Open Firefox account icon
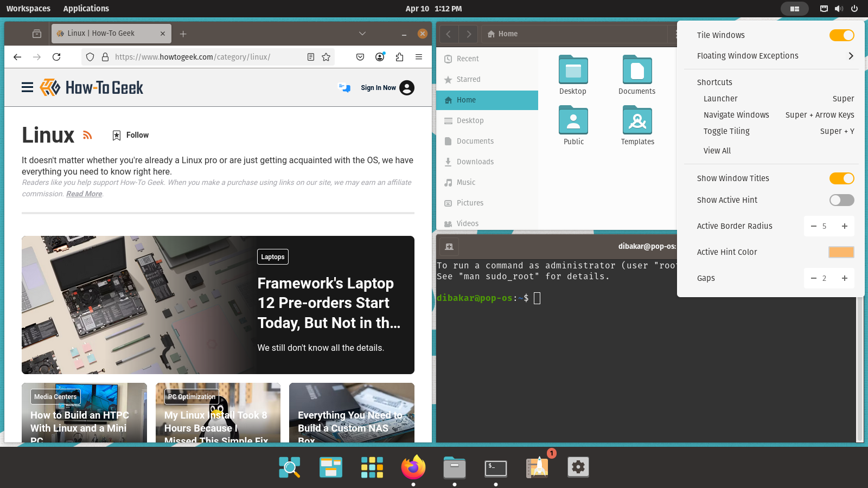This screenshot has height=488, width=868. [x=380, y=57]
